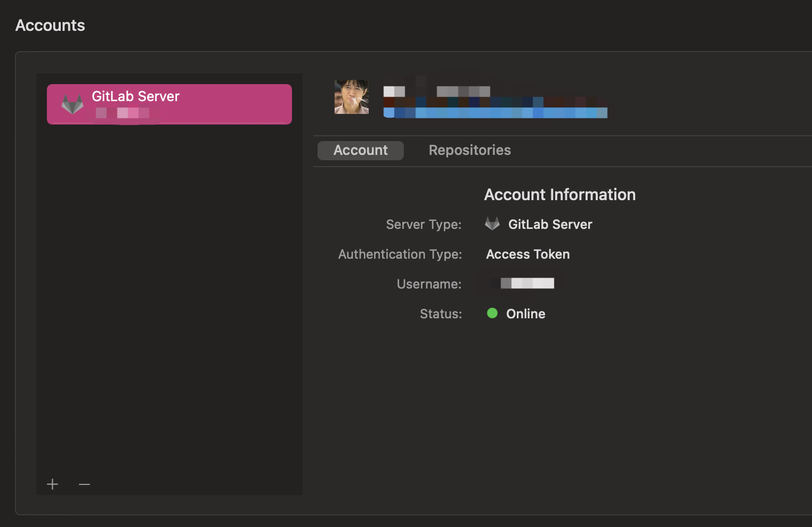Click the 'Server Type:' label
This screenshot has height=527, width=812.
[424, 225]
